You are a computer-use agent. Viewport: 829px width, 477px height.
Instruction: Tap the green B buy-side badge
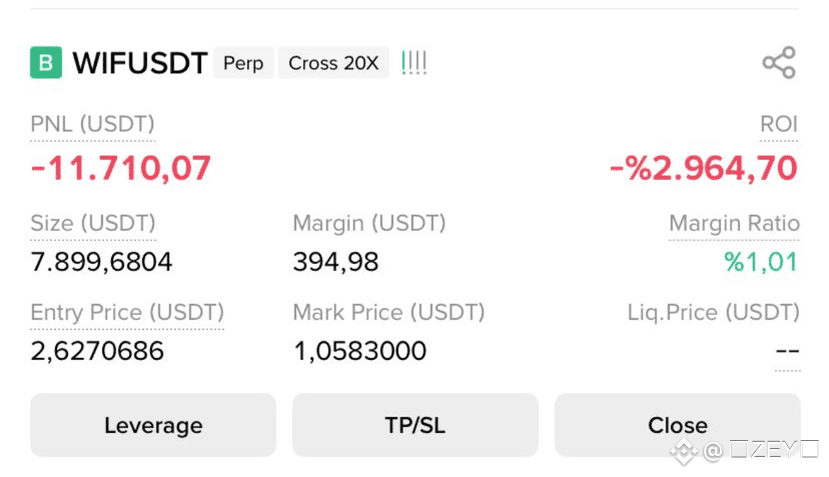pyautogui.click(x=46, y=62)
